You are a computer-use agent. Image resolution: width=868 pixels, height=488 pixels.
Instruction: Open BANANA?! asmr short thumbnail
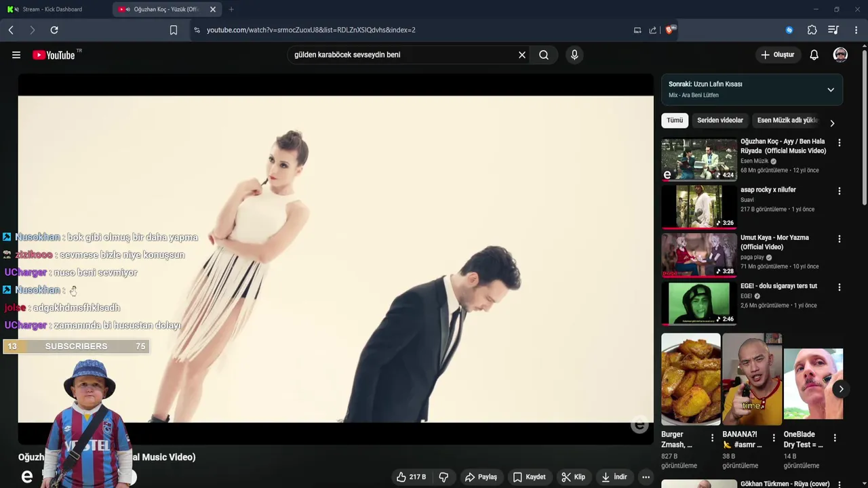[x=752, y=379]
